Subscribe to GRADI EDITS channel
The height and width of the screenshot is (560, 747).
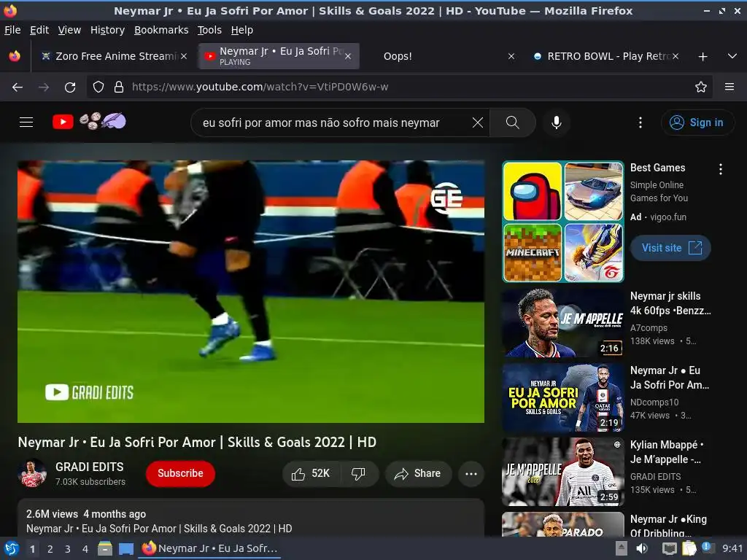[x=180, y=473]
